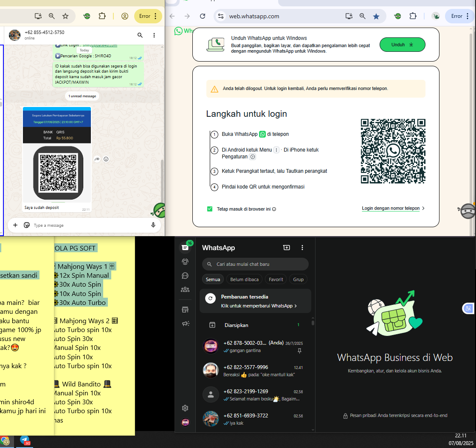Forward the QRIS payment image message
This screenshot has height=448, width=476.
click(x=97, y=159)
